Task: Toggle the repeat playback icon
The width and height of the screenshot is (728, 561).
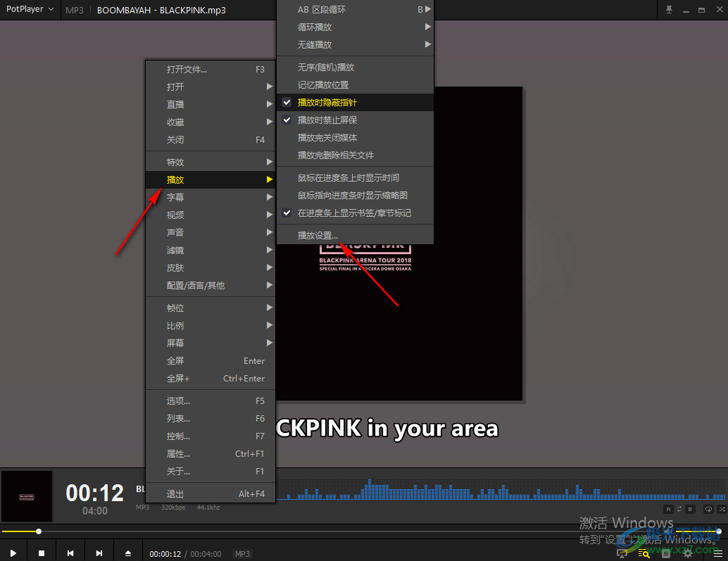Action: tap(708, 509)
